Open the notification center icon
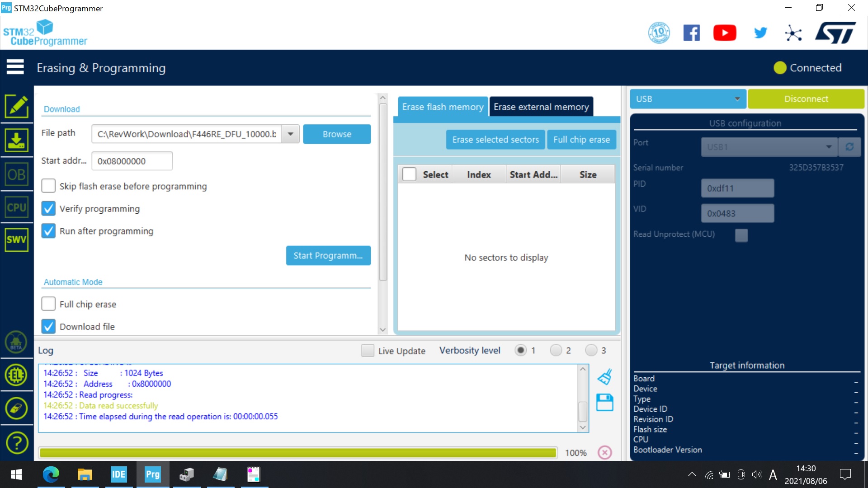Image resolution: width=868 pixels, height=488 pixels. 845,474
